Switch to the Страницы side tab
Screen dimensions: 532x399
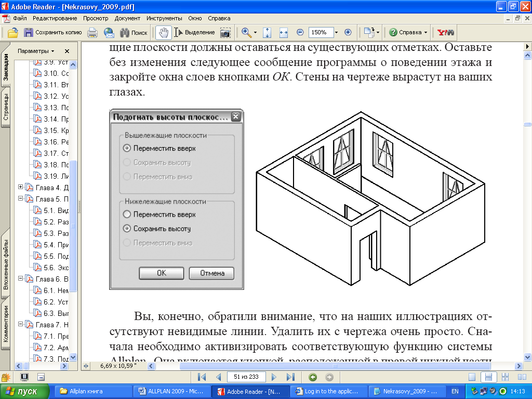pyautogui.click(x=6, y=107)
